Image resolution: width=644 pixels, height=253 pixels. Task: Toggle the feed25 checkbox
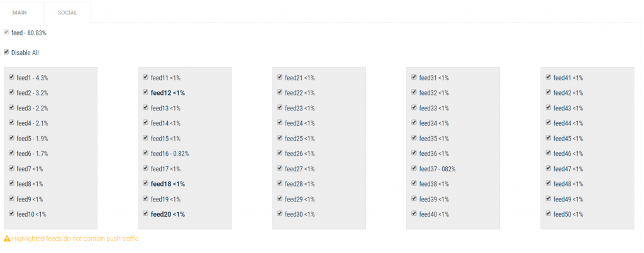click(280, 138)
